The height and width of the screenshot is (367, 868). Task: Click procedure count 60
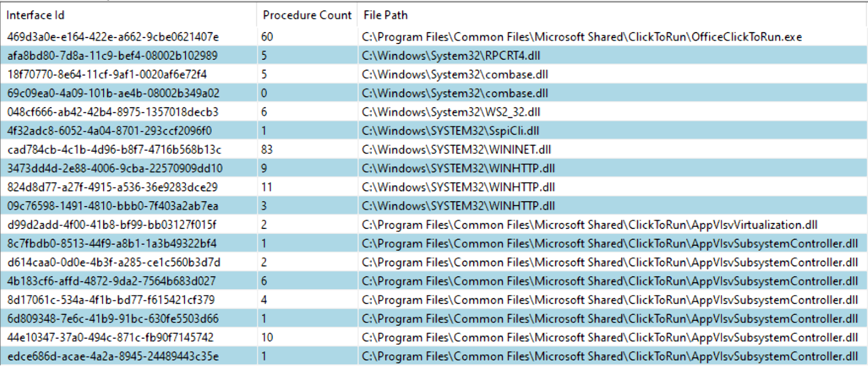pos(267,37)
